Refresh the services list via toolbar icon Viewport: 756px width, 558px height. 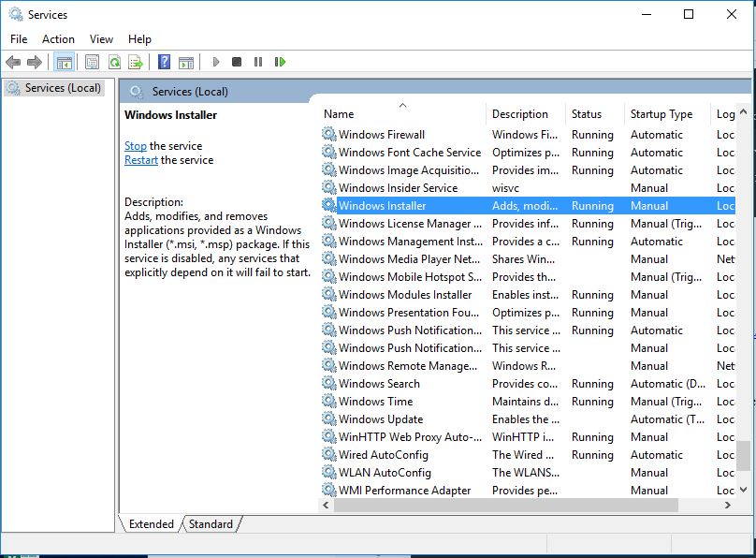tap(113, 62)
